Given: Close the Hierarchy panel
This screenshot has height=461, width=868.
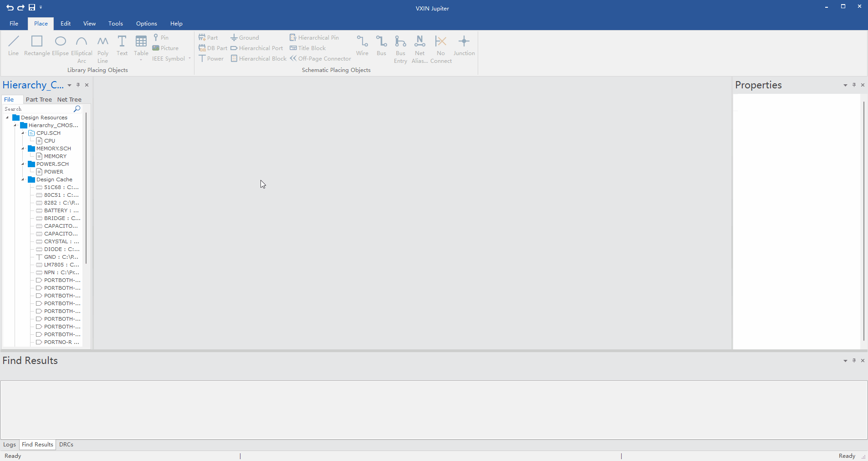Looking at the screenshot, I should [x=87, y=85].
